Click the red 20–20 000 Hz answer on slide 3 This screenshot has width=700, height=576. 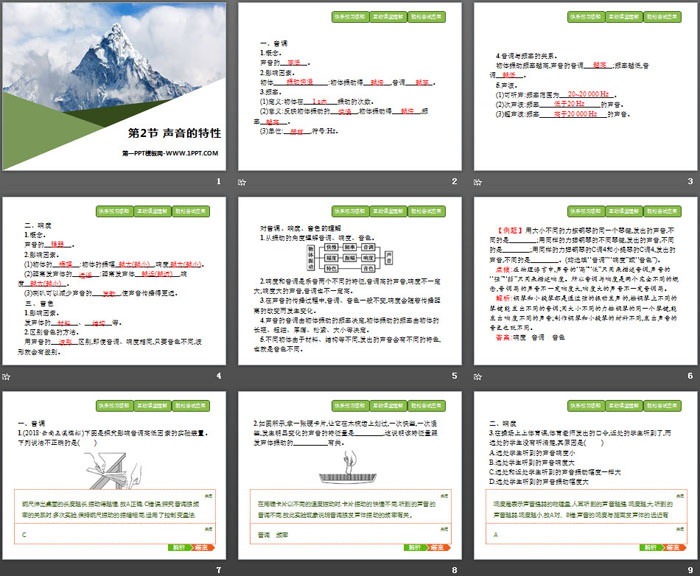tap(588, 94)
